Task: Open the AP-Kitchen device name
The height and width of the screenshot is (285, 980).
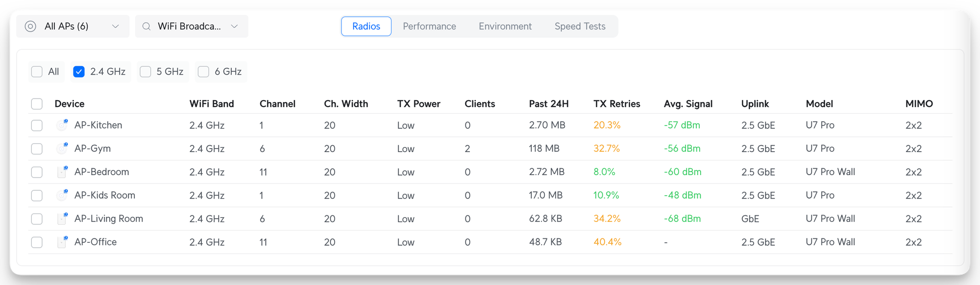Action: point(98,125)
